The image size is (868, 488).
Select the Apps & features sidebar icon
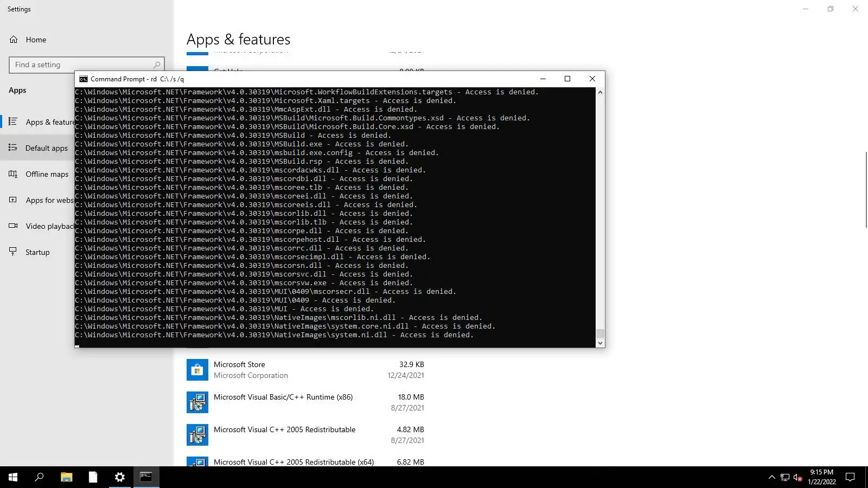point(13,121)
